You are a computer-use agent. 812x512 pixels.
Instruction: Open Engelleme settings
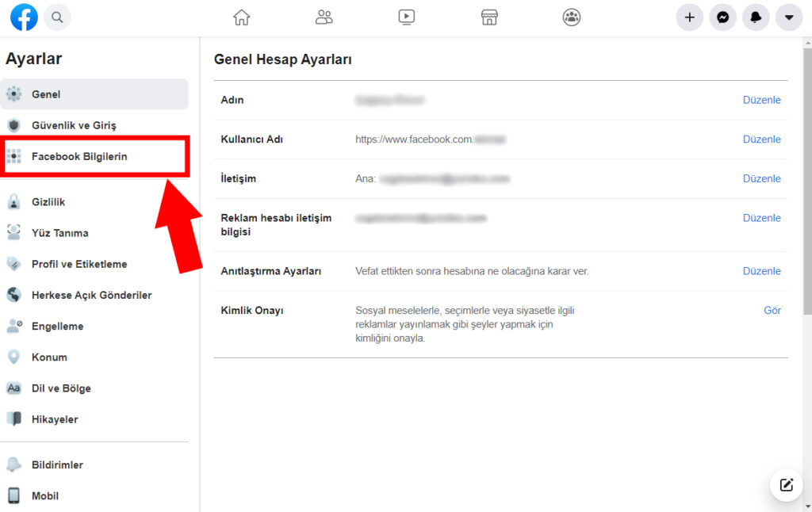(94, 327)
